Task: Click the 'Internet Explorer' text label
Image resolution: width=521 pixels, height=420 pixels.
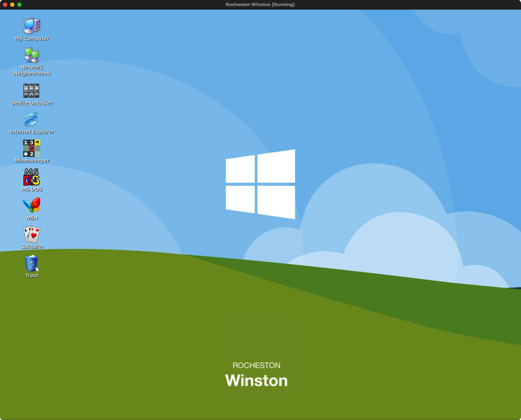Action: coord(32,132)
